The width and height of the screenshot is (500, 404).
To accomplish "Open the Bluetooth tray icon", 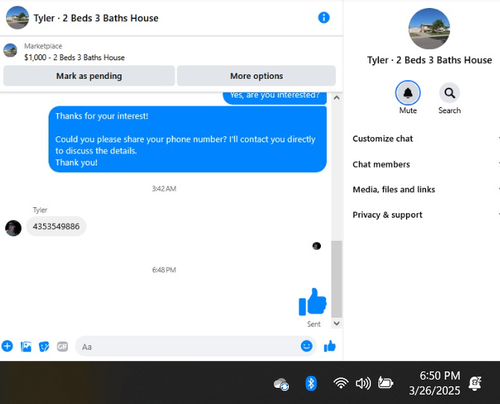I will tap(311, 383).
